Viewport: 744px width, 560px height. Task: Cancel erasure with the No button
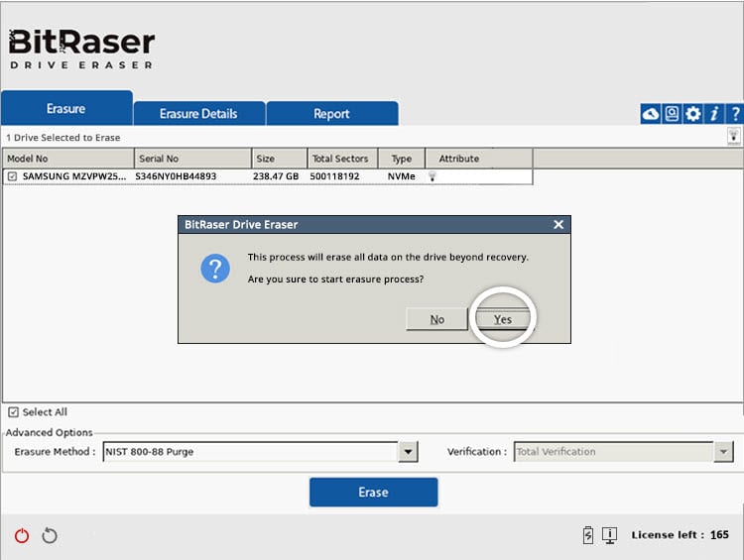[x=437, y=319]
